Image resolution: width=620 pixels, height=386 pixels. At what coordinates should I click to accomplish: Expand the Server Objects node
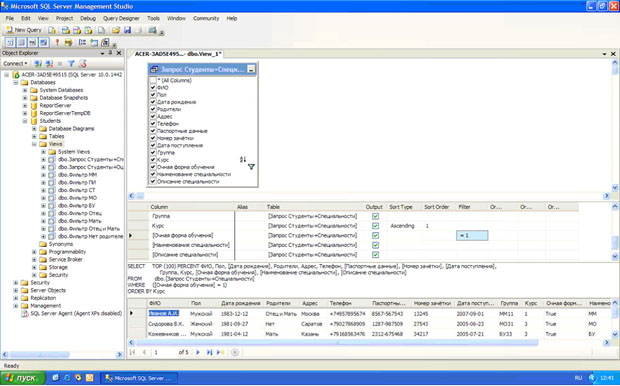tap(16, 290)
